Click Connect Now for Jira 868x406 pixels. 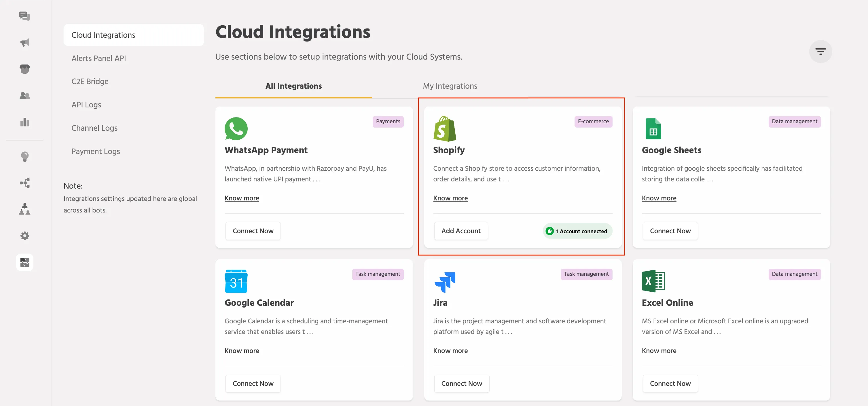pyautogui.click(x=462, y=384)
